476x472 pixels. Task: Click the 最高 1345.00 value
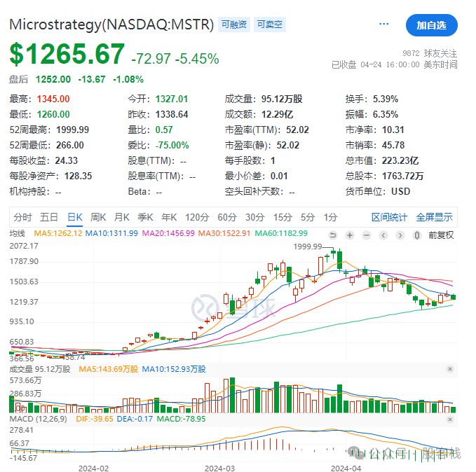[53, 99]
